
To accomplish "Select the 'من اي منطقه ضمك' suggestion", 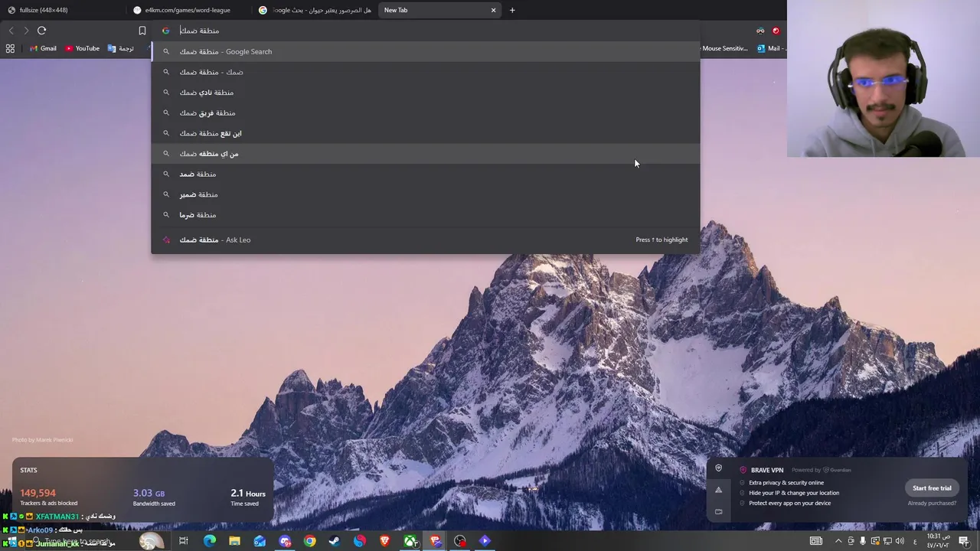I will [426, 154].
